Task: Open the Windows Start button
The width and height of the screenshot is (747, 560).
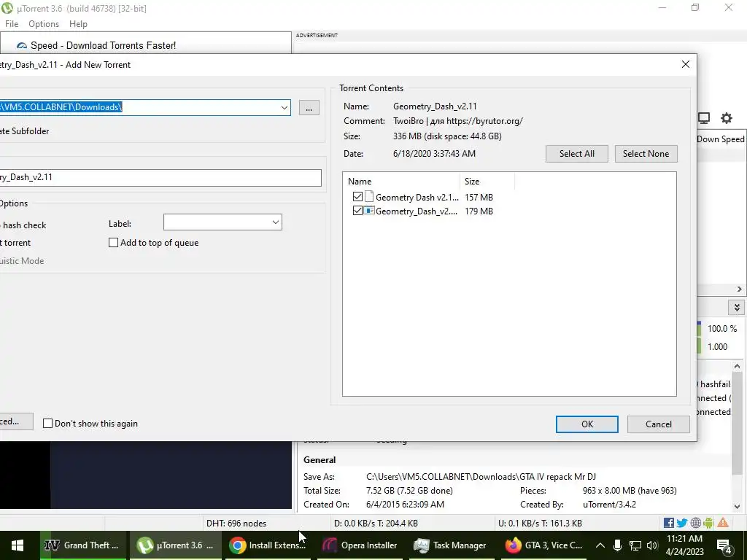Action: tap(18, 545)
